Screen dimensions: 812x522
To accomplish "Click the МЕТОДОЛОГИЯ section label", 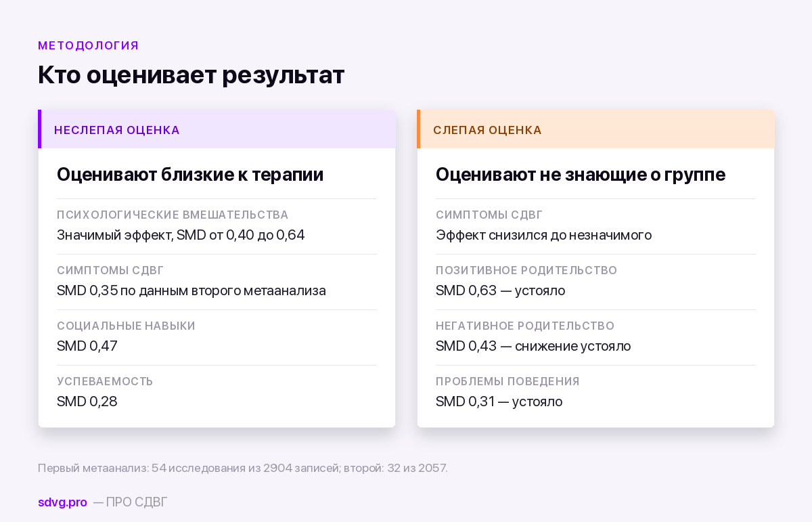I will (x=89, y=45).
